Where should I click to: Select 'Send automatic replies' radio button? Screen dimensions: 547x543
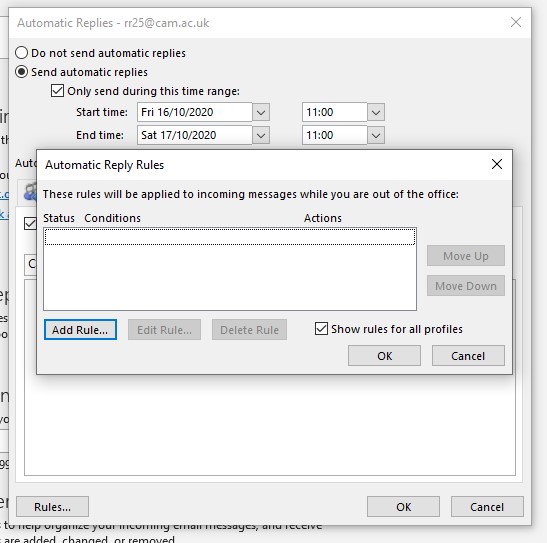tap(21, 72)
